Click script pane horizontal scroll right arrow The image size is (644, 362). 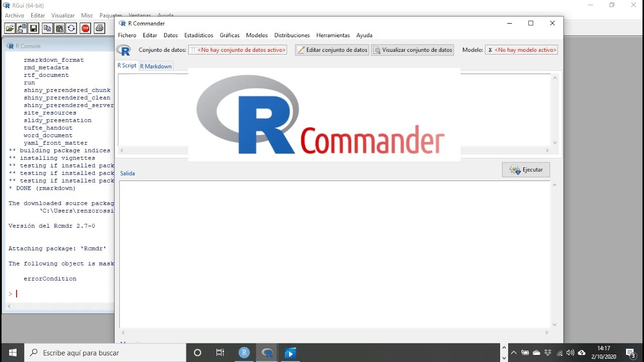click(x=547, y=150)
